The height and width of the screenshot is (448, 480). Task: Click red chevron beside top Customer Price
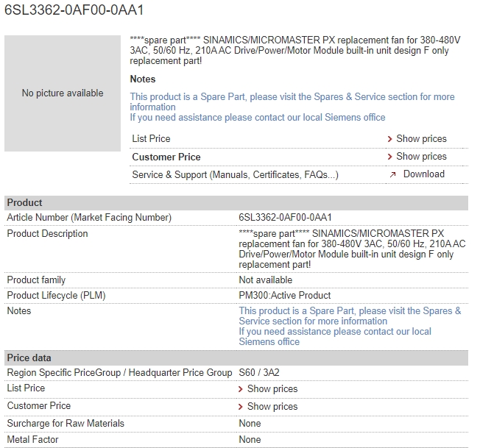(x=389, y=157)
